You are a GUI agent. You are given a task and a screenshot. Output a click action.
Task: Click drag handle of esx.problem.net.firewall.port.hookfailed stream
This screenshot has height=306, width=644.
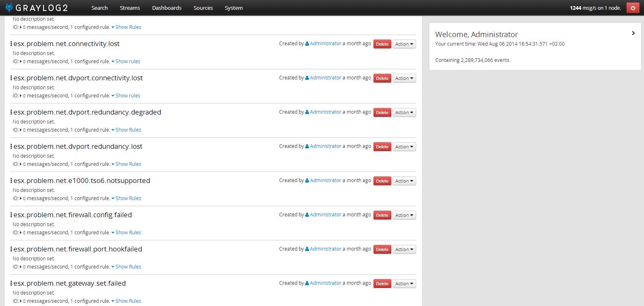11,249
